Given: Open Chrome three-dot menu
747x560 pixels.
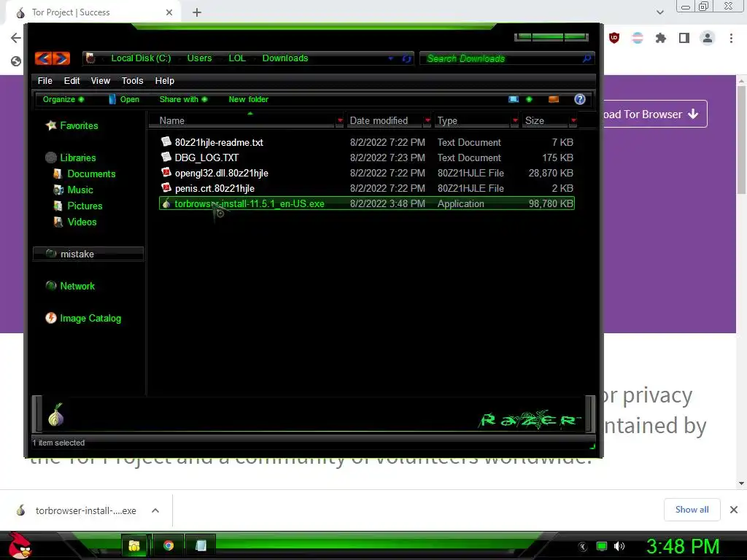Looking at the screenshot, I should pos(731,38).
